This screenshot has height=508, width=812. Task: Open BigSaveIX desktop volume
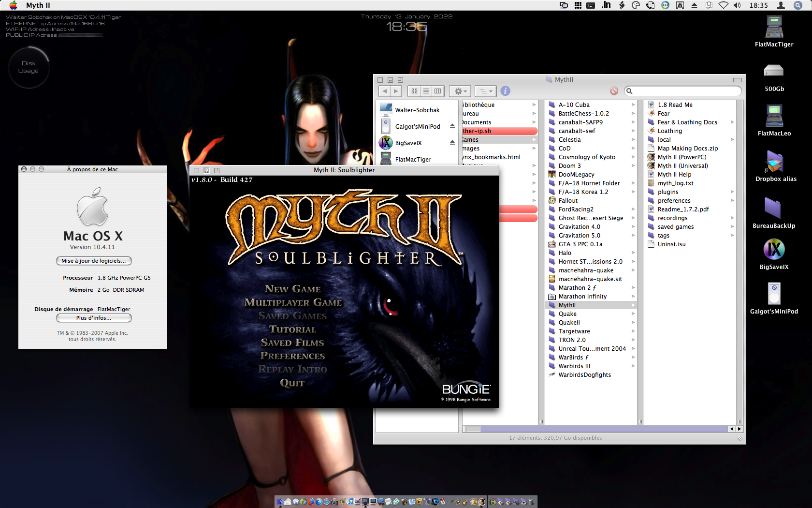coord(774,254)
